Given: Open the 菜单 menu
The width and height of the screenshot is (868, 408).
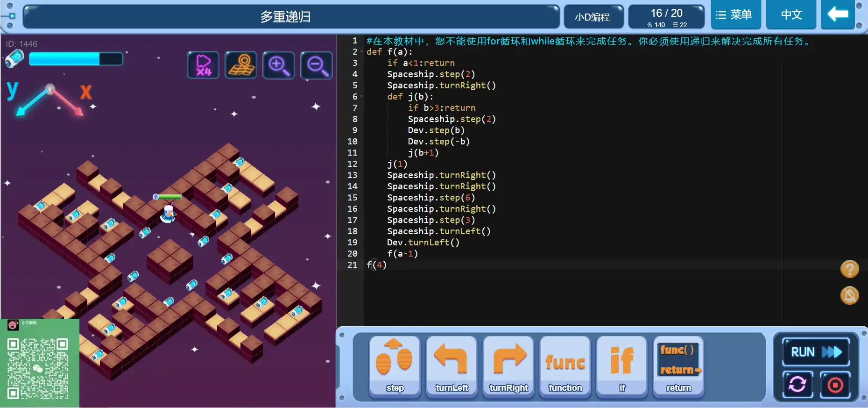Looking at the screenshot, I should [x=736, y=15].
